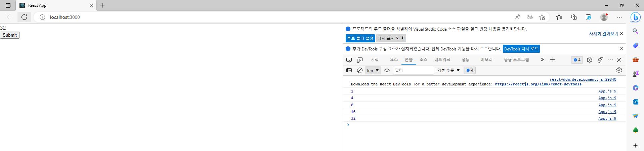Toggle device emulation mode
The height and width of the screenshot is (151, 644).
pos(360,60)
